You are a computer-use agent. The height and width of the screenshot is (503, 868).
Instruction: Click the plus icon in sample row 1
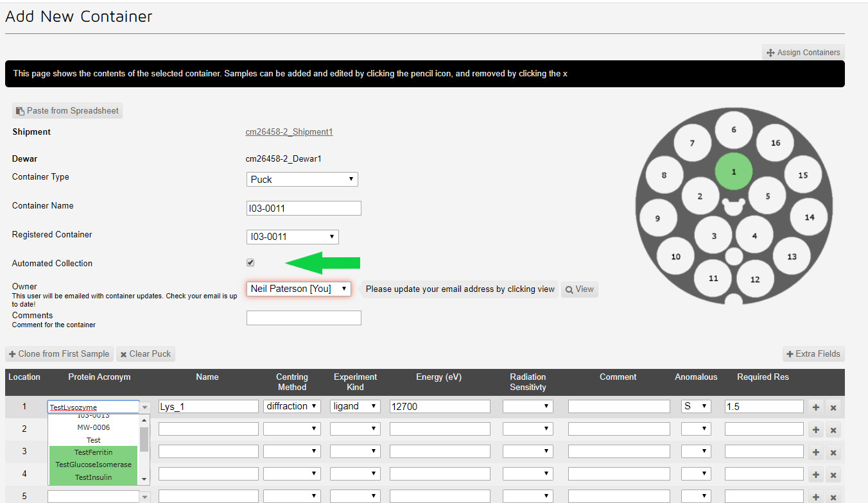tap(816, 407)
